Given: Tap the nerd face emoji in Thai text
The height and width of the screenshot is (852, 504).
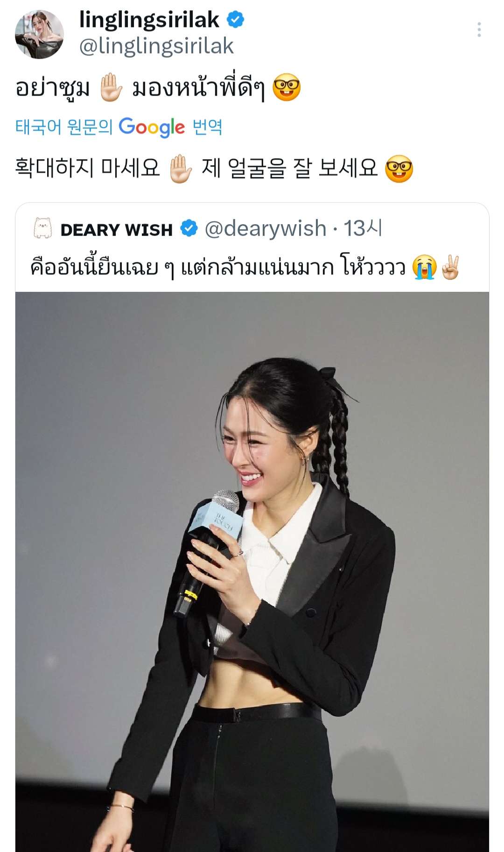Looking at the screenshot, I should [286, 88].
